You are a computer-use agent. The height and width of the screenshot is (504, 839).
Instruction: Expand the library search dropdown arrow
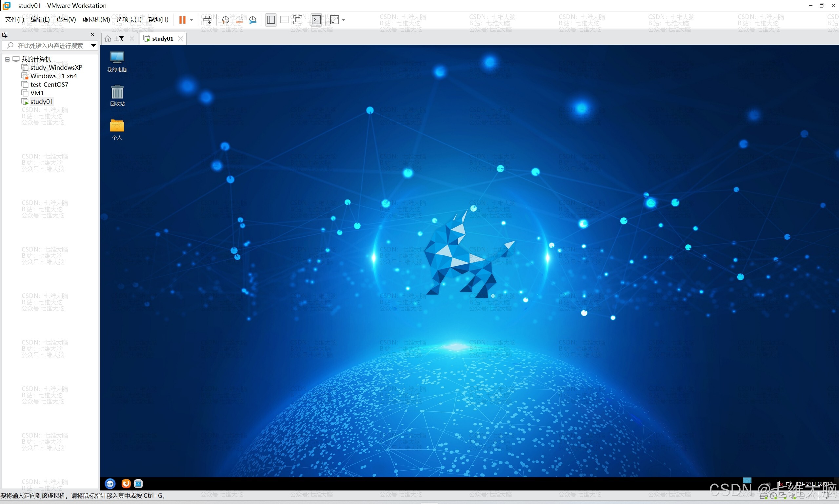tap(93, 45)
